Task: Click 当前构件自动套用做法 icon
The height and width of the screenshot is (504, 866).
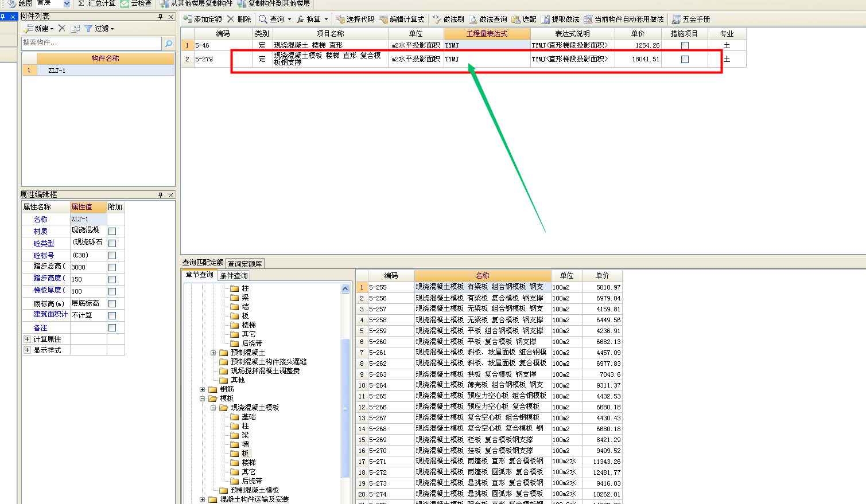Action: coord(588,19)
